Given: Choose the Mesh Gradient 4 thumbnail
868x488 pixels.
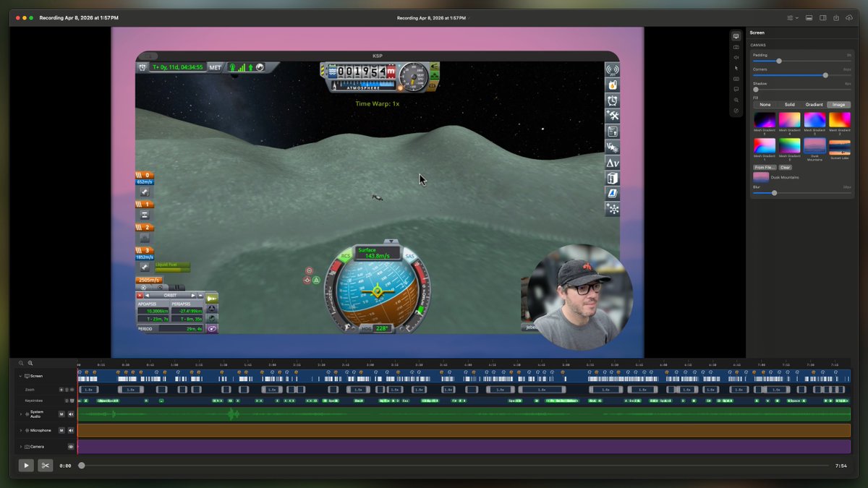Looking at the screenshot, I should [790, 119].
